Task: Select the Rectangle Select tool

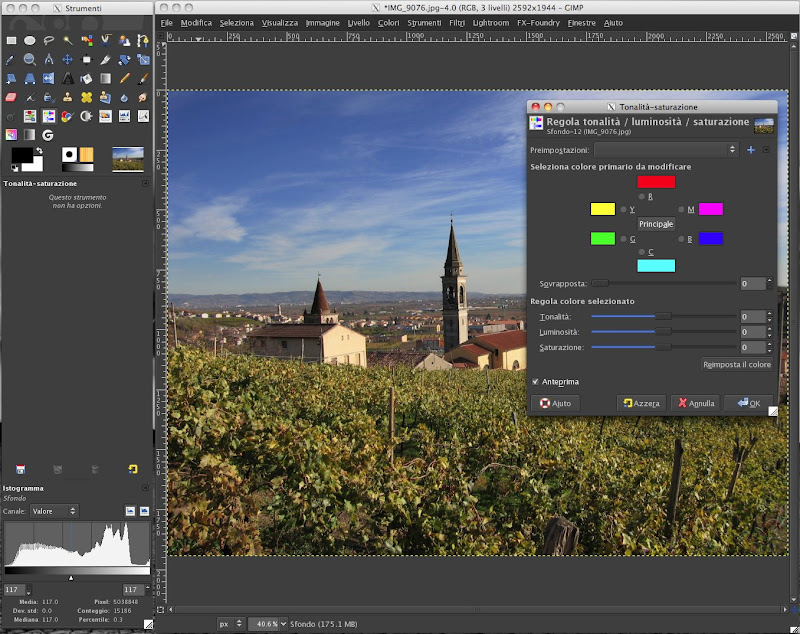Action: point(11,40)
